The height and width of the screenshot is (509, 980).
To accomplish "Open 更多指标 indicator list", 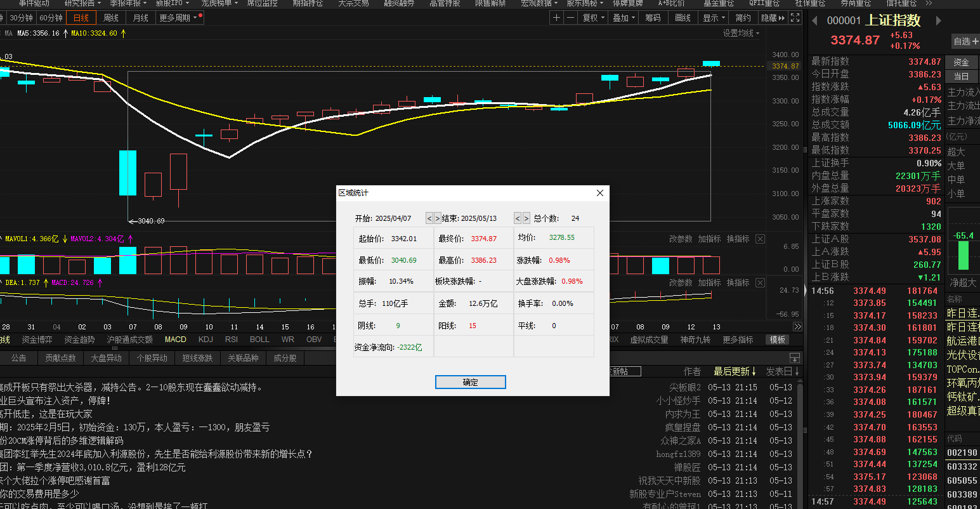I will pos(738,340).
